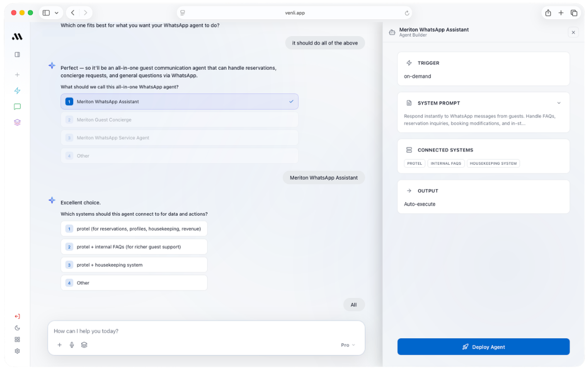Select Meriton WhatsApp Assistant option
Viewport: 588px width, 369px height.
[179, 102]
